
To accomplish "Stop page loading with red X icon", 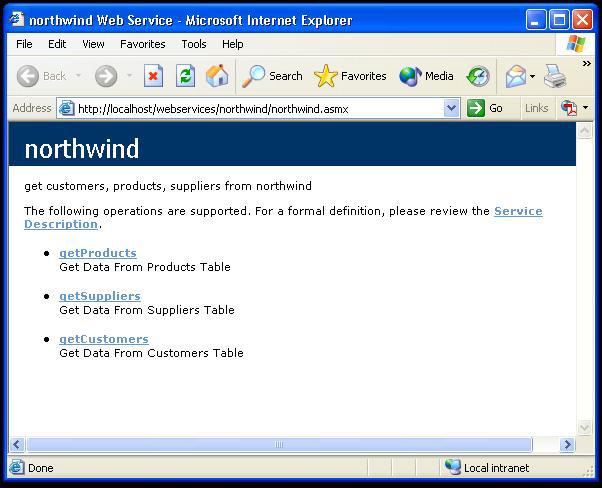I will [x=154, y=76].
